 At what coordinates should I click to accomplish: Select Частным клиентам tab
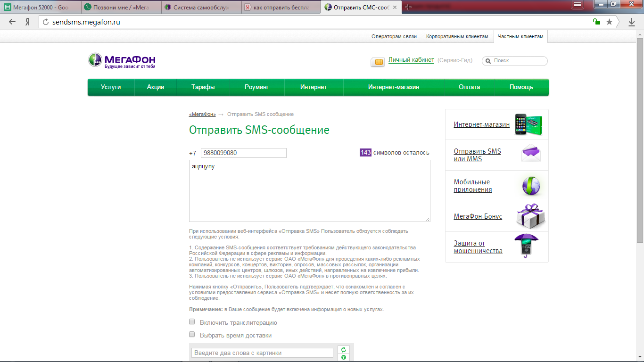pyautogui.click(x=520, y=36)
